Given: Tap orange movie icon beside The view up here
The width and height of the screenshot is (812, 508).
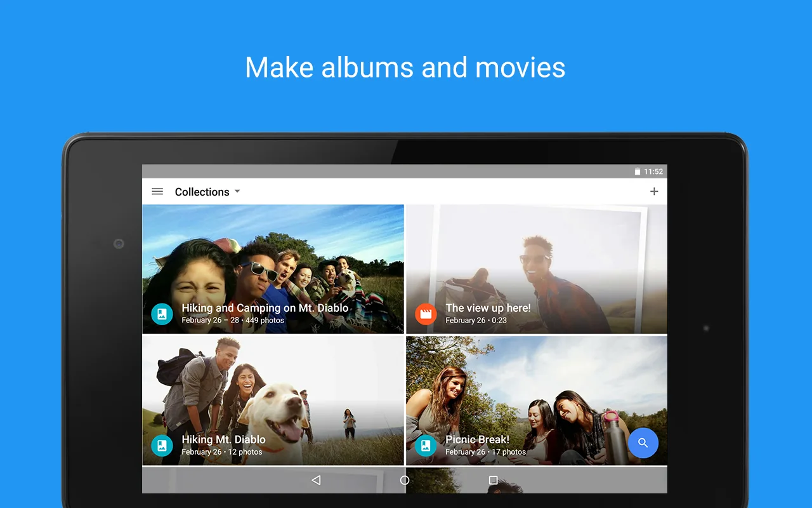Looking at the screenshot, I should [x=426, y=314].
